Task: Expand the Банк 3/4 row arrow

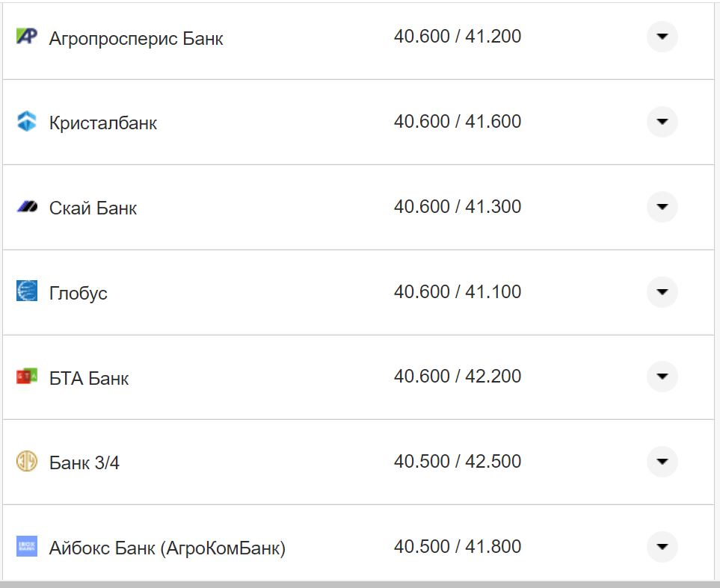Action: [662, 462]
